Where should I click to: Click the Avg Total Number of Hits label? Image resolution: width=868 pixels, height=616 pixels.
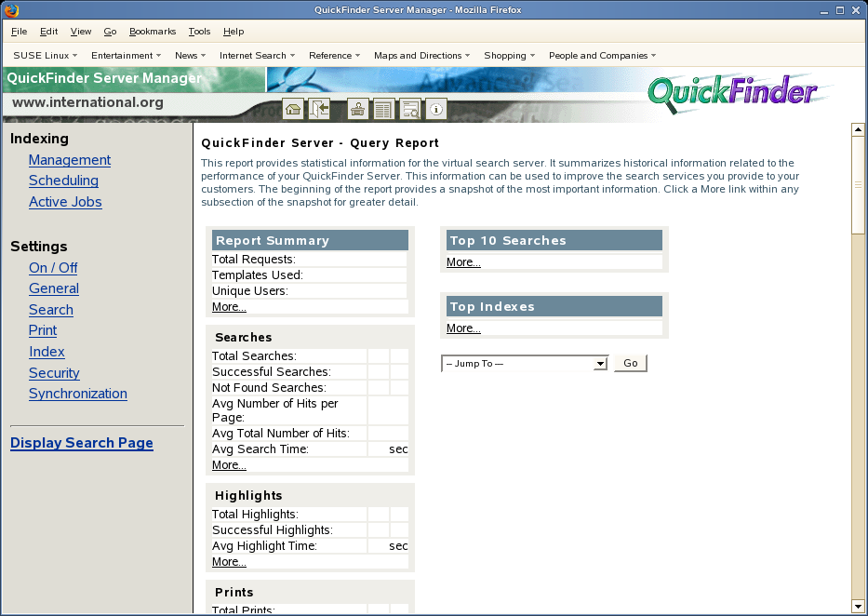click(x=281, y=434)
